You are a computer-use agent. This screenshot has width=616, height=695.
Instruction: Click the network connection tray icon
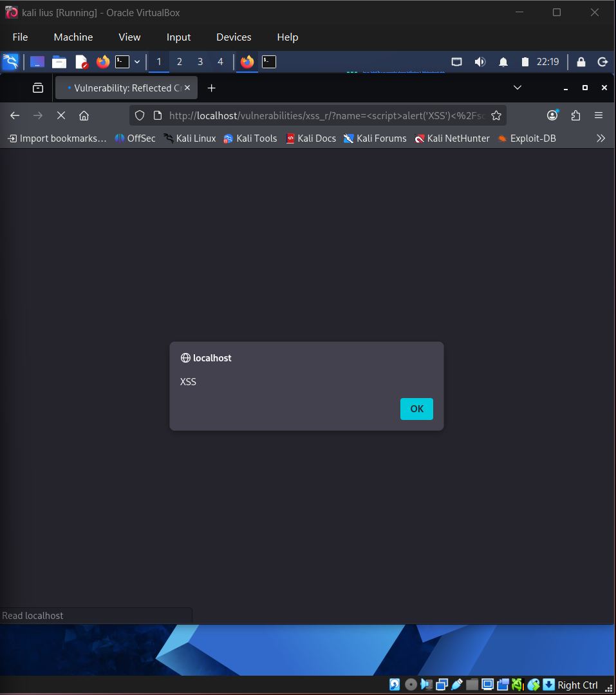[456, 62]
